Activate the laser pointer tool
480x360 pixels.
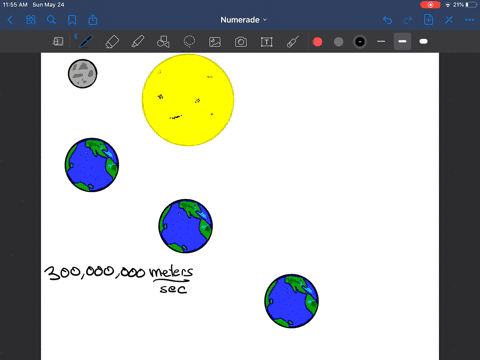pyautogui.click(x=292, y=42)
